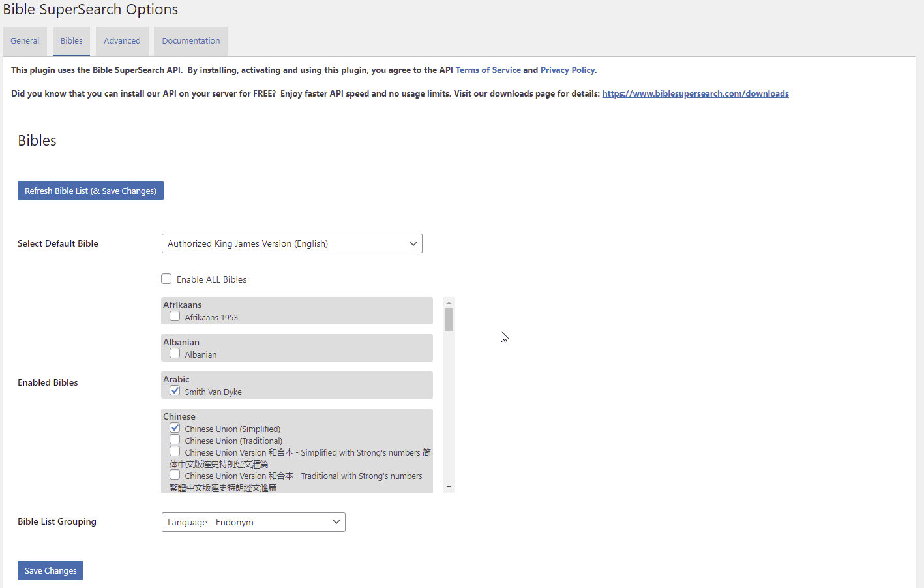The image size is (924, 588).
Task: Click the Chinese language group heading
Action: pyautogui.click(x=179, y=416)
